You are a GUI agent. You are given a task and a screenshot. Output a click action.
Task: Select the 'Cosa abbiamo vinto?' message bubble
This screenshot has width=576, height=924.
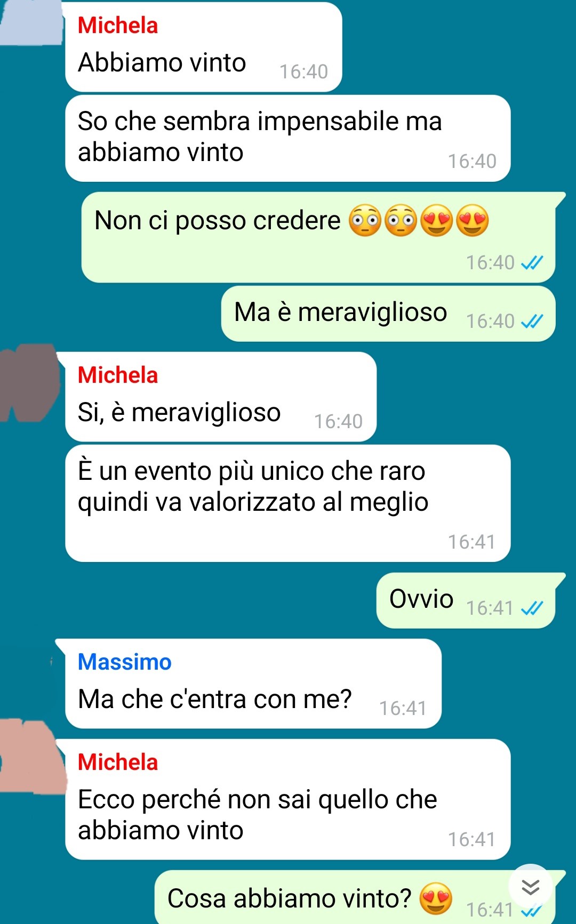tap(355, 897)
